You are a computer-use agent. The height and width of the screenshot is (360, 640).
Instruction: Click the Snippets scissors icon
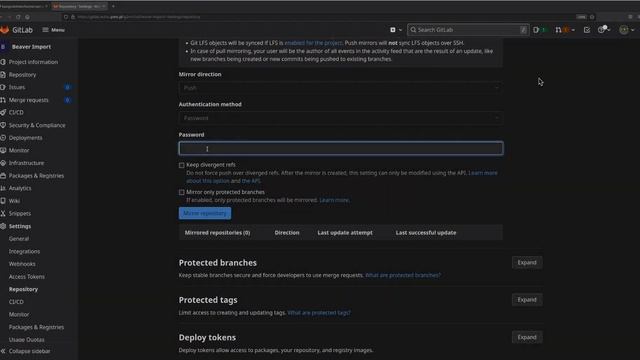coord(3,213)
